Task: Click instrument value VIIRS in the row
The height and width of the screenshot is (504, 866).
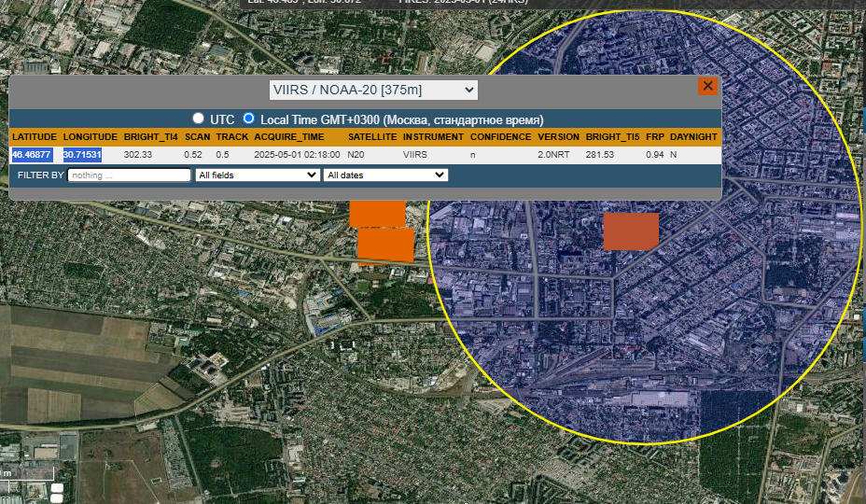Action: click(414, 155)
